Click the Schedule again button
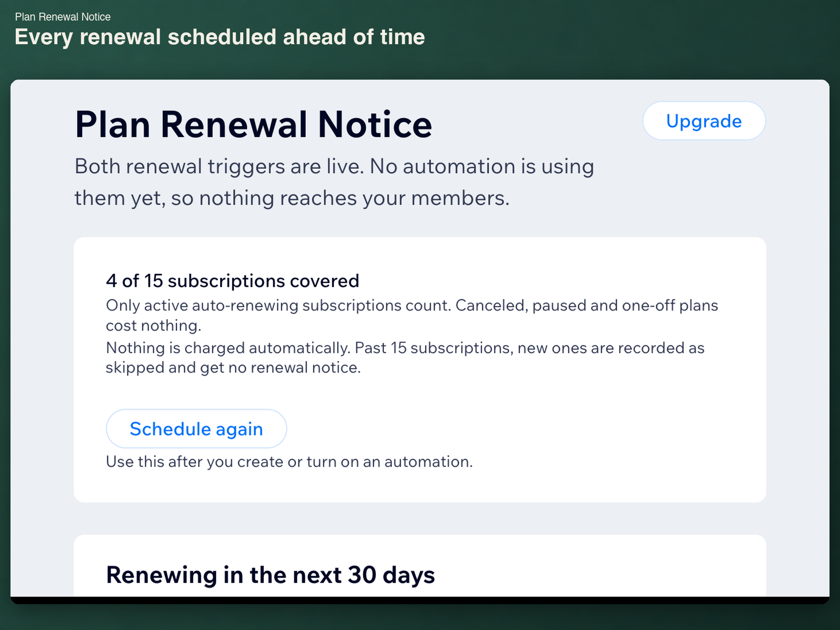 [196, 429]
